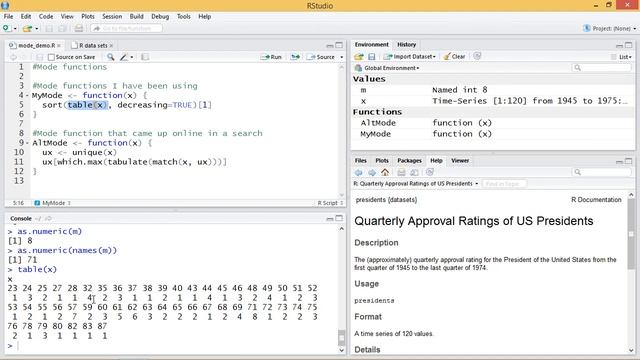Click the Re-run previous region icon
Image resolution: width=640 pixels, height=360 pixels.
click(x=295, y=57)
